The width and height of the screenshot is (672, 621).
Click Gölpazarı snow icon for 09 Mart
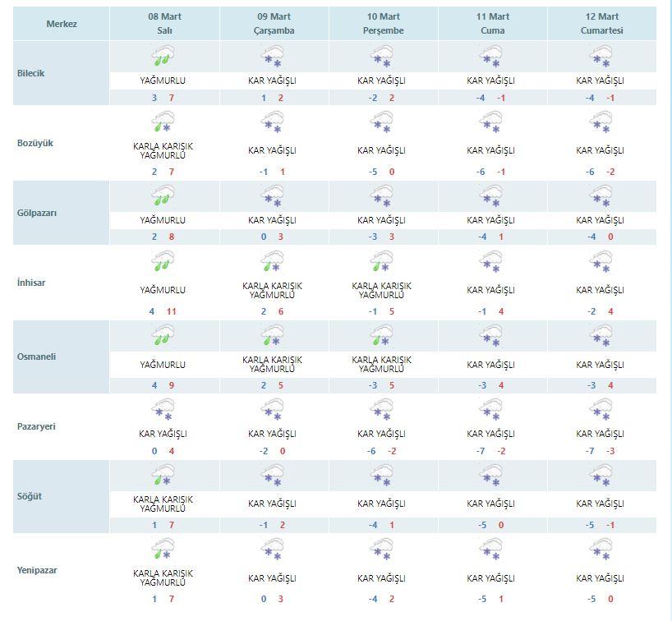pyautogui.click(x=272, y=195)
